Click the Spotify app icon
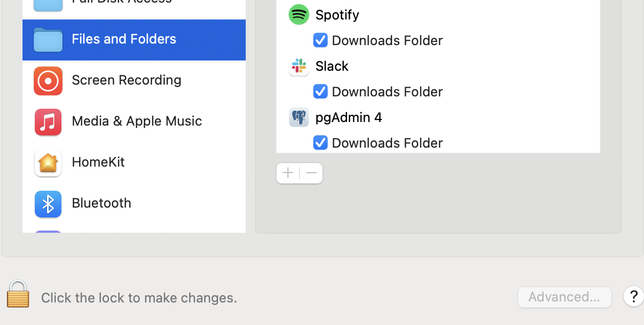This screenshot has height=325, width=644. (x=299, y=15)
